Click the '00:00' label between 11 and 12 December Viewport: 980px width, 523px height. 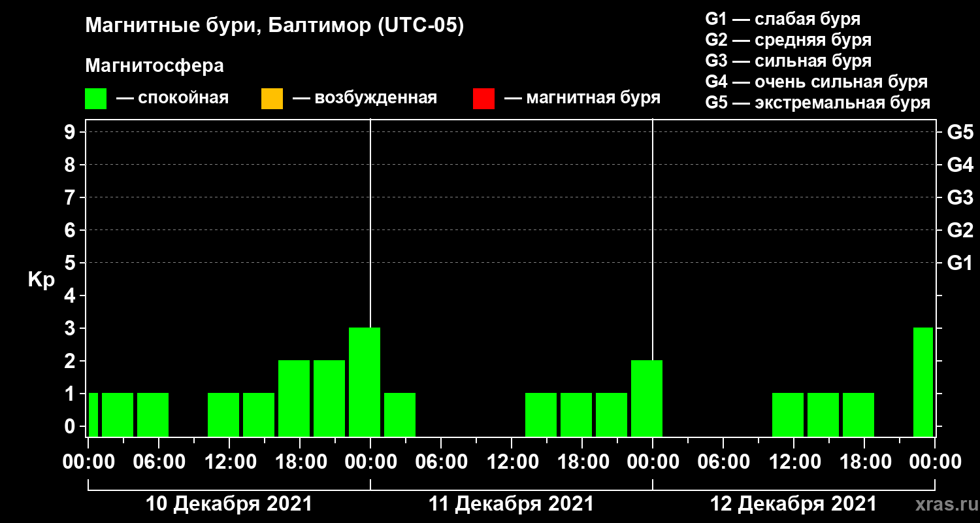[653, 462]
